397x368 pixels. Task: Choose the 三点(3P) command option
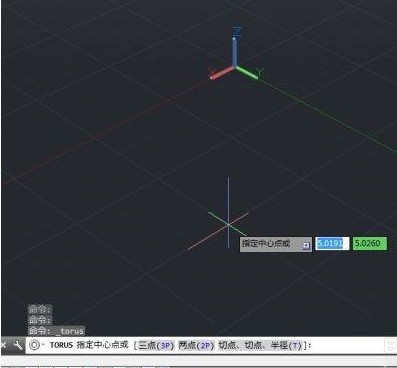coord(156,345)
